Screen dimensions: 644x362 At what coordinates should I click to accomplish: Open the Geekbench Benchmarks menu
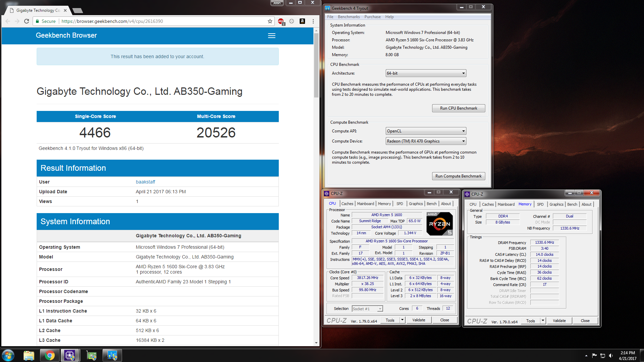click(x=349, y=17)
